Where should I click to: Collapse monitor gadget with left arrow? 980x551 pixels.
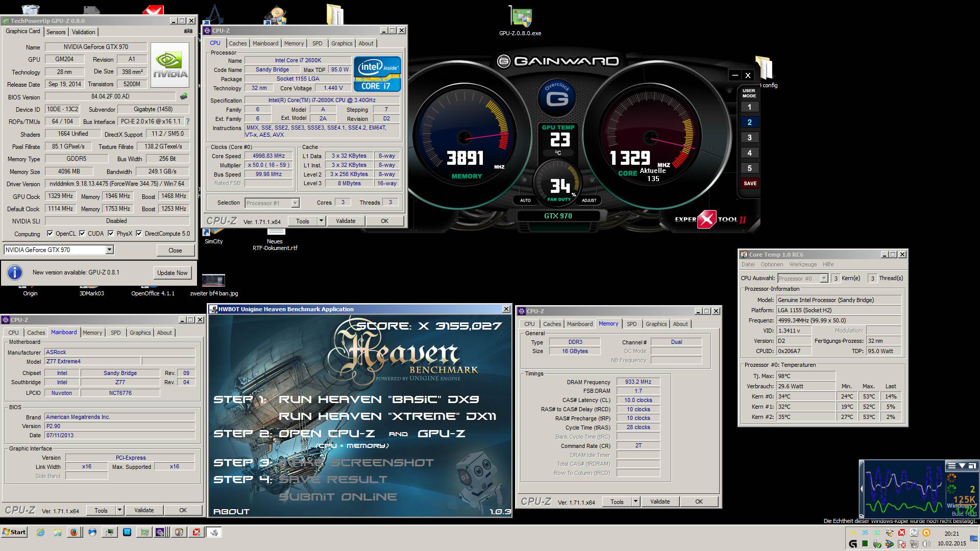[x=862, y=489]
